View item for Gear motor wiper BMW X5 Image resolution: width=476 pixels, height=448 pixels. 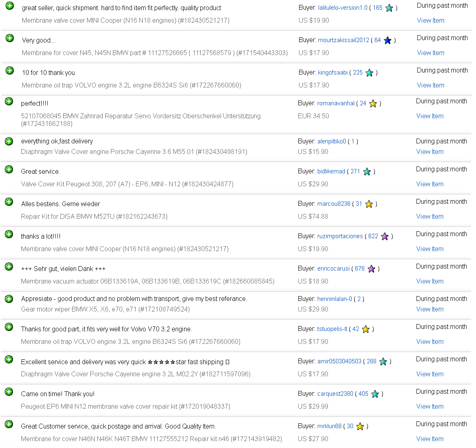pos(430,309)
